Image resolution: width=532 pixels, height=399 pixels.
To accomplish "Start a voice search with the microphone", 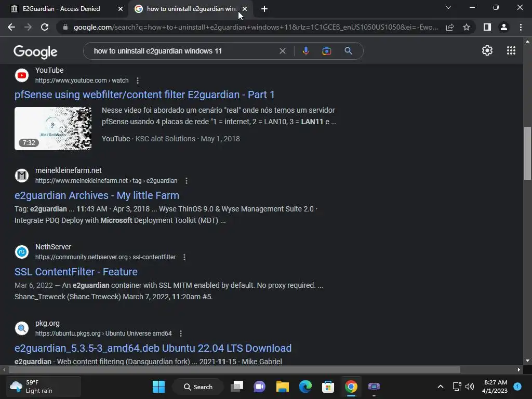I will tap(305, 51).
